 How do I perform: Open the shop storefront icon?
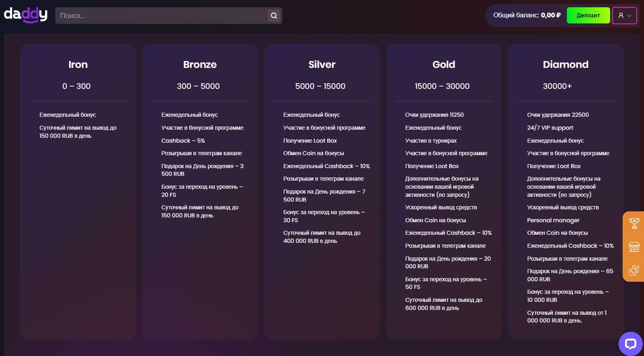(x=634, y=246)
